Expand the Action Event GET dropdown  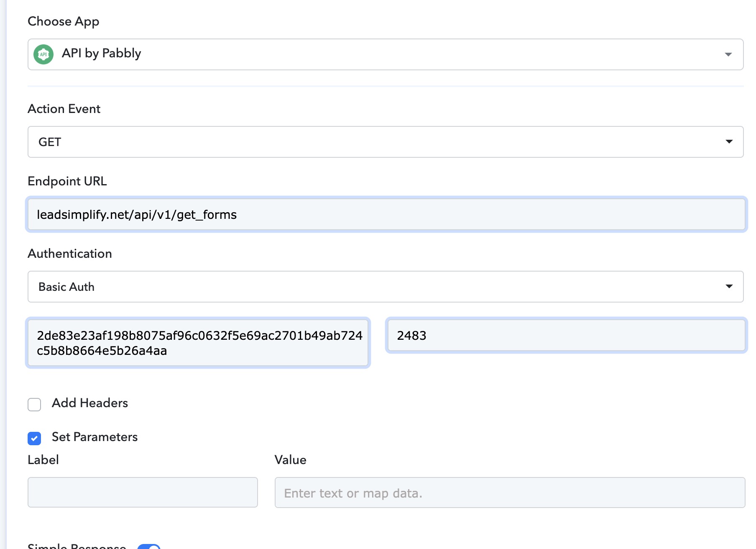click(x=386, y=142)
